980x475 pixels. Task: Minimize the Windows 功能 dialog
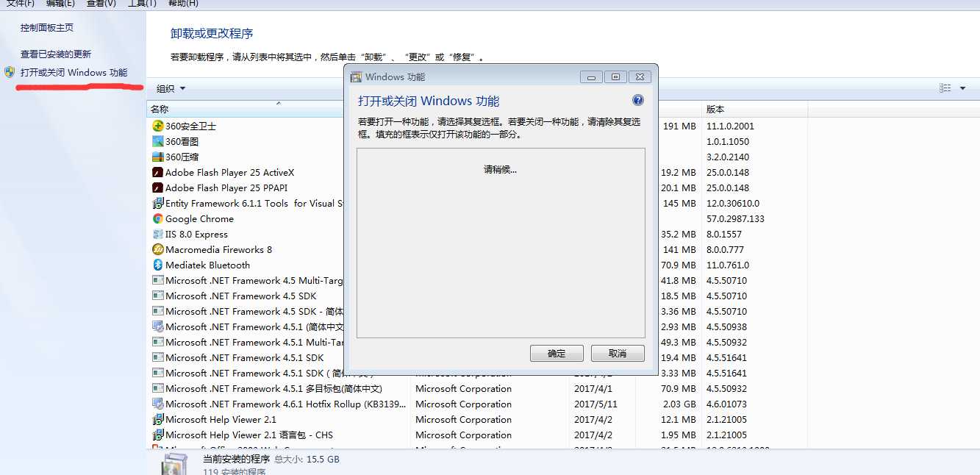591,76
